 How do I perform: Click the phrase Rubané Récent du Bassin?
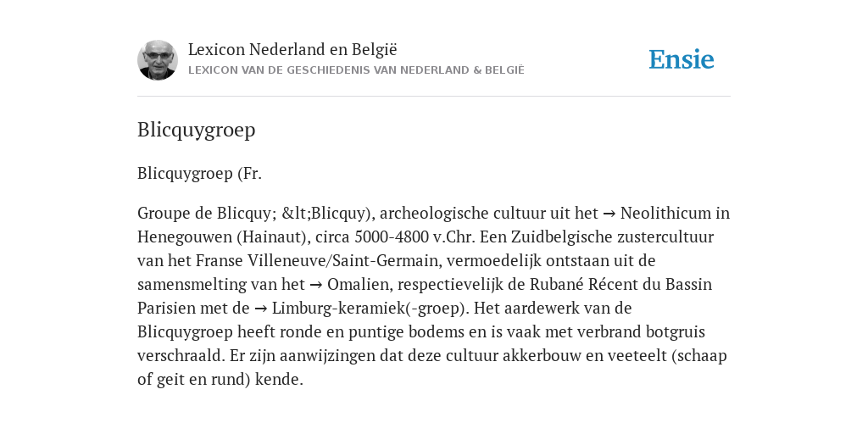(621, 284)
